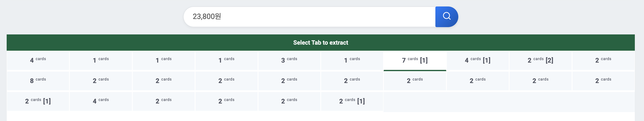
Task: Open '2 cards' tab directly below '7 cards [1]'
Action: (x=415, y=81)
